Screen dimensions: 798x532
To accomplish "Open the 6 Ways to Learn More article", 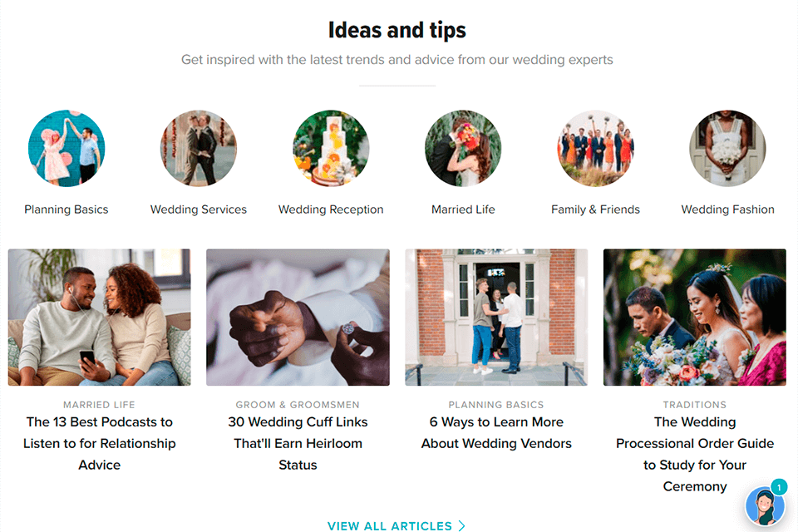I will click(496, 432).
